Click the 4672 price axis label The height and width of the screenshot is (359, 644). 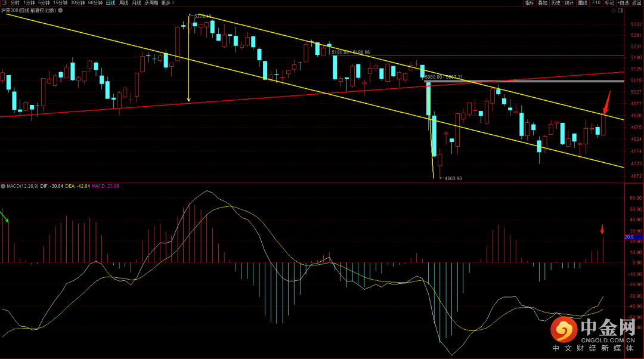pyautogui.click(x=636, y=176)
